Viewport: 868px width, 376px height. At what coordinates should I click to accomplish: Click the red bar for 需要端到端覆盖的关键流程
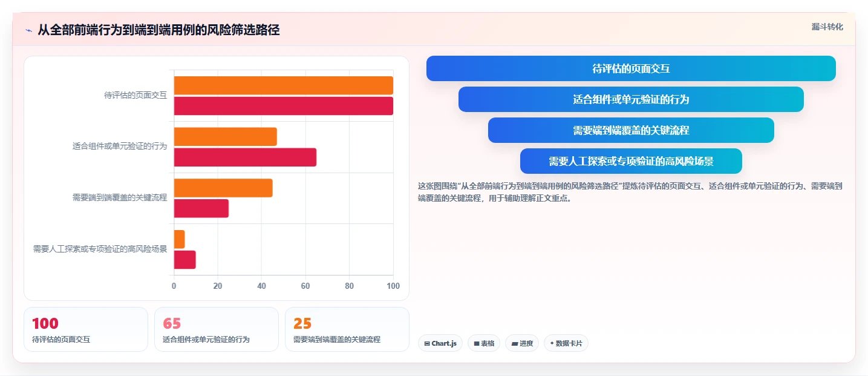tap(201, 208)
